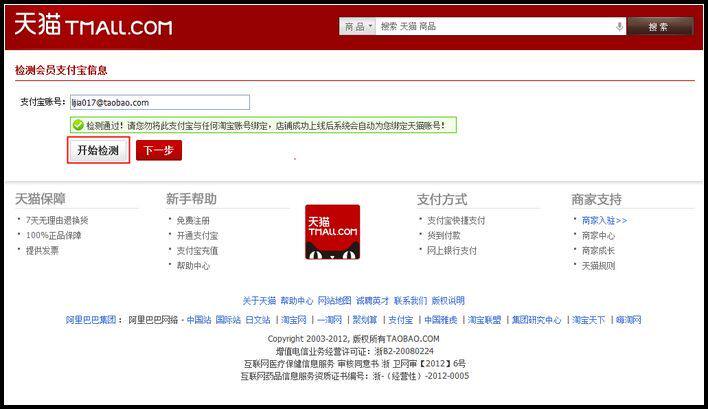Screen dimensions: 708x409
Task: Click the 天猫保障 column heading
Action: click(x=41, y=199)
